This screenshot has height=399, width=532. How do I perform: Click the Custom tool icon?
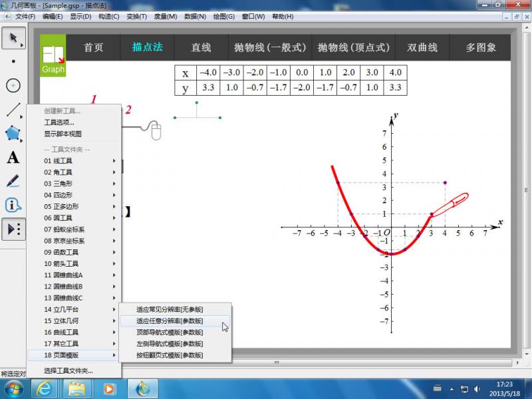click(13, 229)
